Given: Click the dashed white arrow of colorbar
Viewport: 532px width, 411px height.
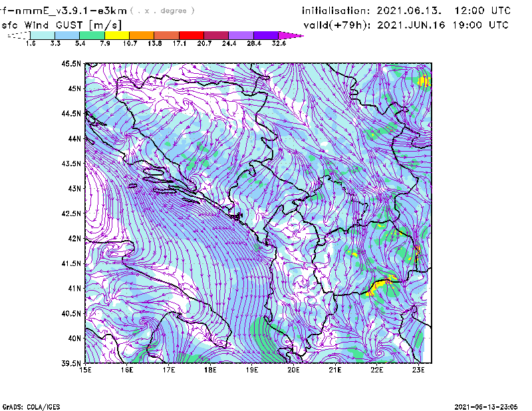Looking at the screenshot, I should pyautogui.click(x=19, y=35).
